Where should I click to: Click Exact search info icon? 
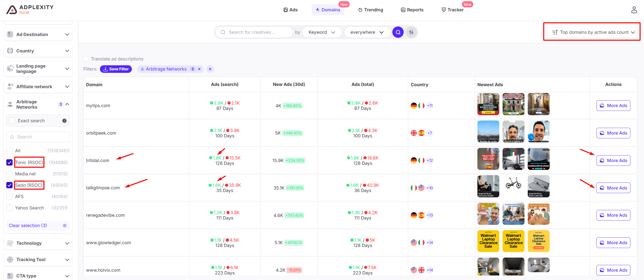(64, 121)
